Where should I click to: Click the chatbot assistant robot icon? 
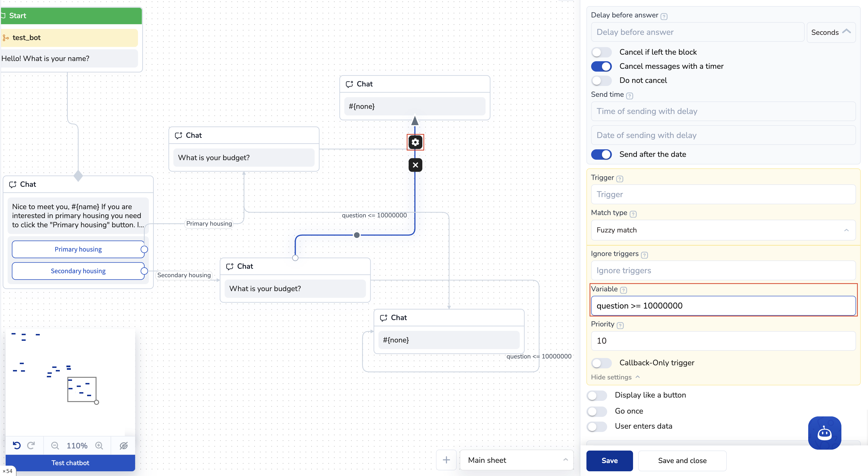coord(824,433)
